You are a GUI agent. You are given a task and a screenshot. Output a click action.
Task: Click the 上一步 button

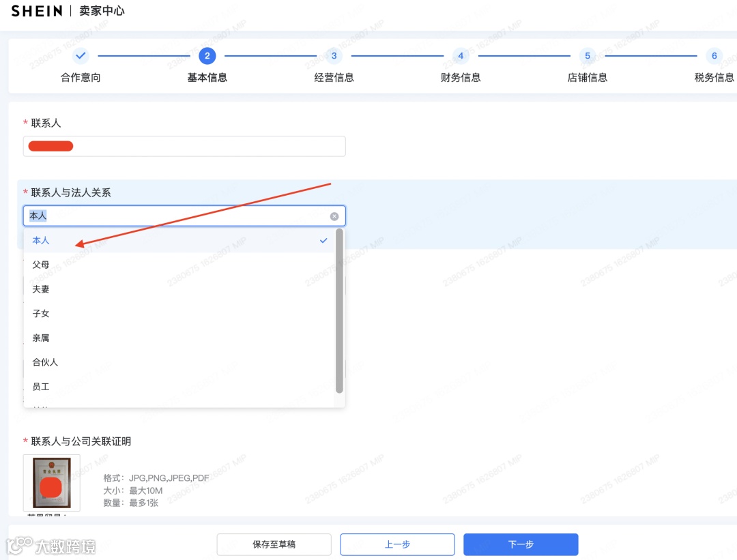397,544
